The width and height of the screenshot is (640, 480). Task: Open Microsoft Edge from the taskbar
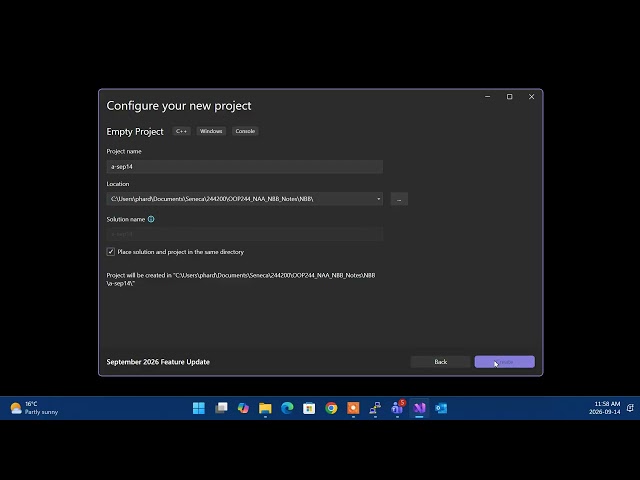(287, 408)
